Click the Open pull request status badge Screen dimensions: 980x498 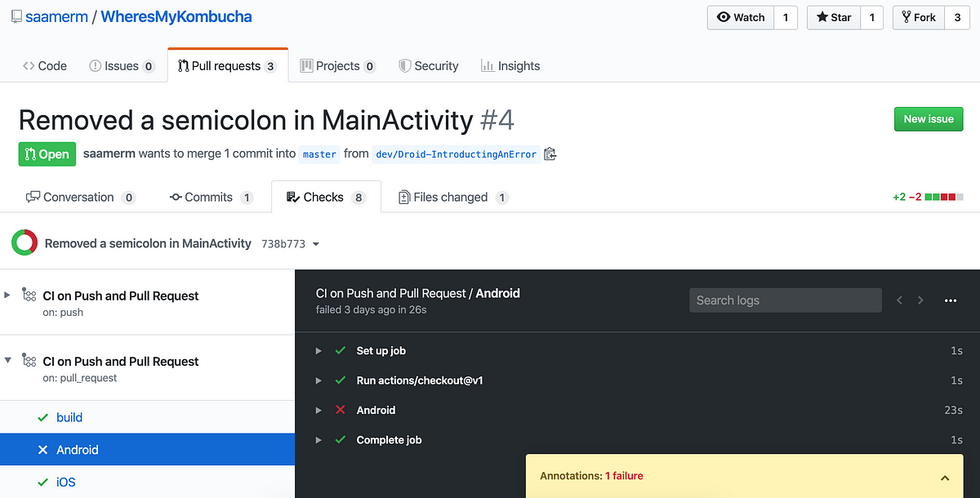pyautogui.click(x=47, y=153)
